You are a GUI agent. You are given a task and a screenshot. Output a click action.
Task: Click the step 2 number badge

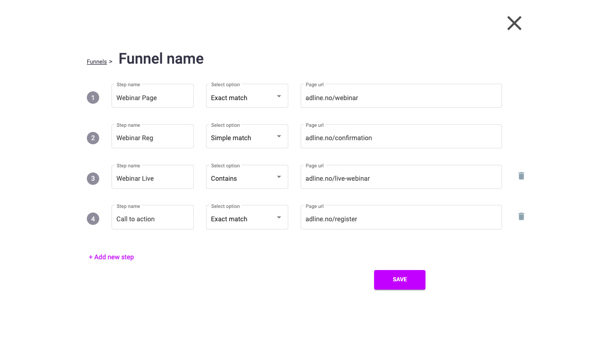tap(93, 138)
